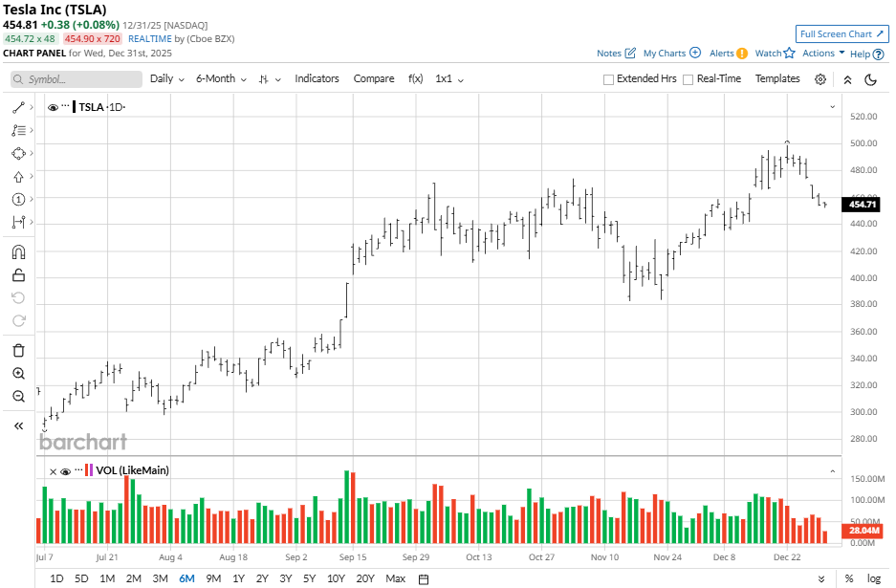Screen dimensions: 896x588
Task: Click the double down chevron at bottom right
Action: coord(821,578)
